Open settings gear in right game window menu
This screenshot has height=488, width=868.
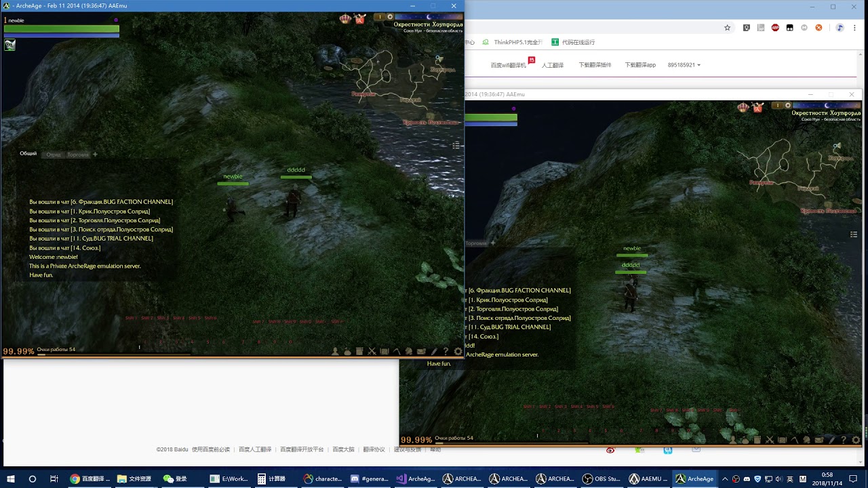click(856, 440)
